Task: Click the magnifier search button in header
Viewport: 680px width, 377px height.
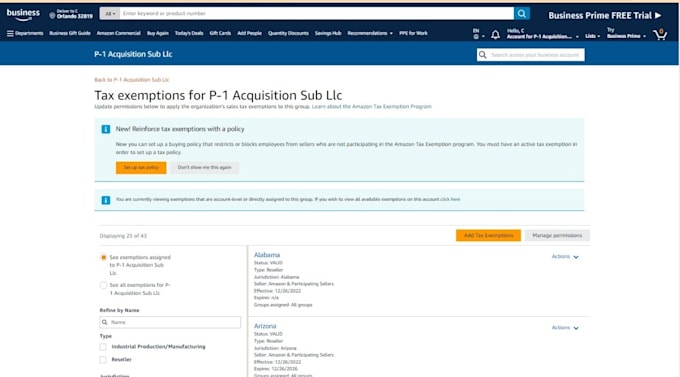Action: 522,13
